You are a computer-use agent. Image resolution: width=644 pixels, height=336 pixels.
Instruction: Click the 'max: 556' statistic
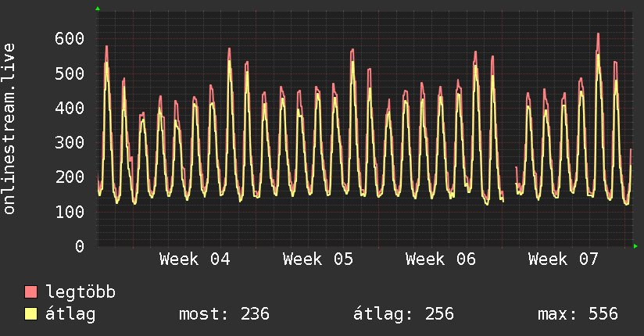578,315
